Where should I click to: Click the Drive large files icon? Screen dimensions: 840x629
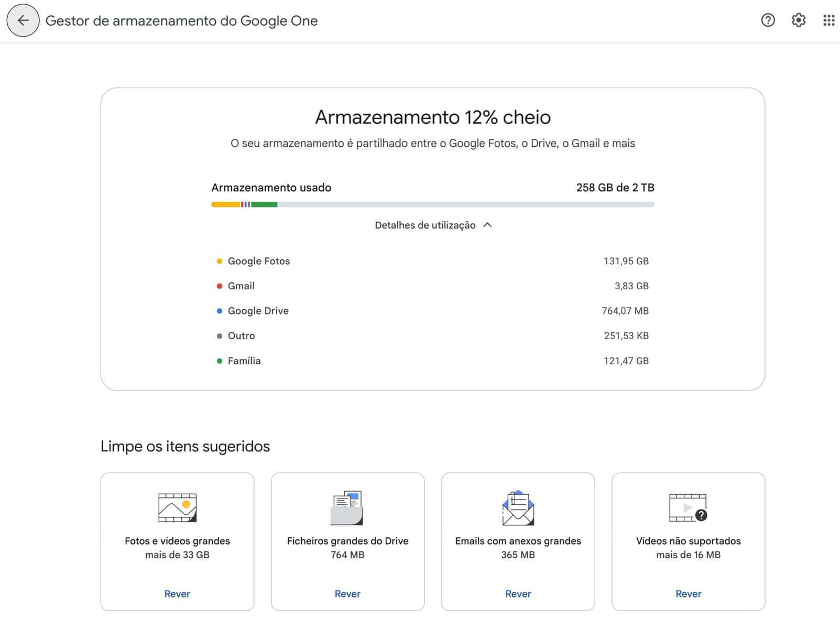[x=347, y=507]
